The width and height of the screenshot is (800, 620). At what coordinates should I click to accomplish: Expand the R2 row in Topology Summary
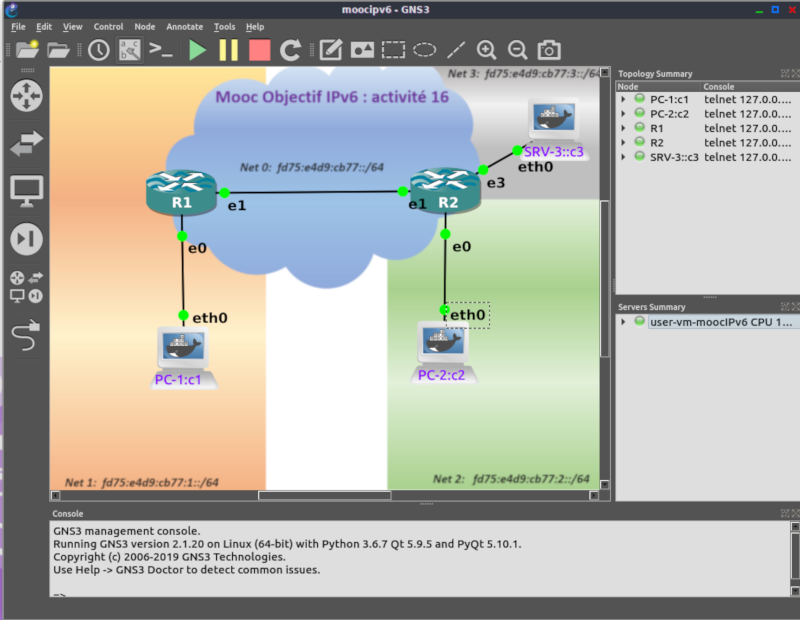(623, 142)
